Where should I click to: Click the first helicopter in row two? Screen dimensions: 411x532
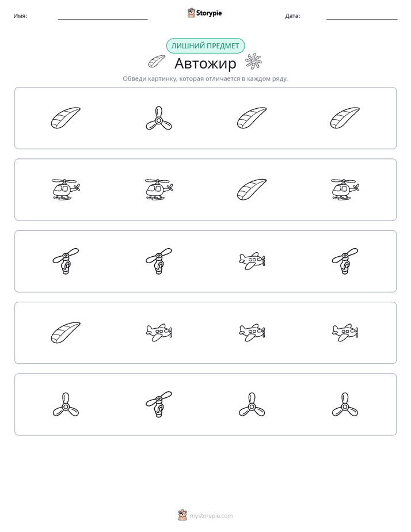click(66, 189)
